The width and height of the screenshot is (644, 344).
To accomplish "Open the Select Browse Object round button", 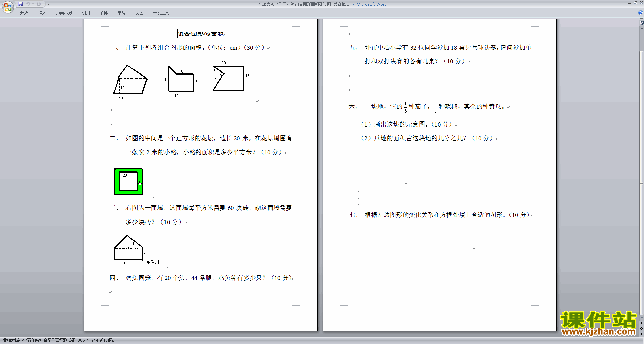I will pos(641,328).
